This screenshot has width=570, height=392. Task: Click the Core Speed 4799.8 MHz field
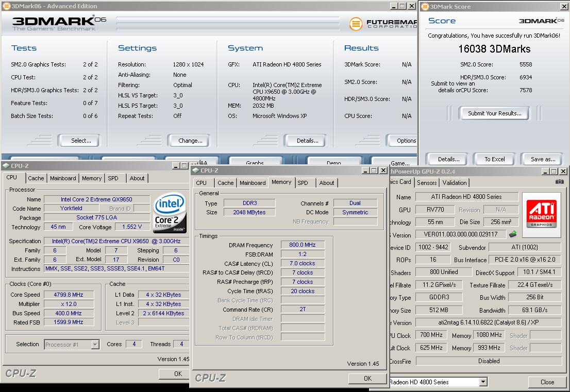tap(69, 295)
